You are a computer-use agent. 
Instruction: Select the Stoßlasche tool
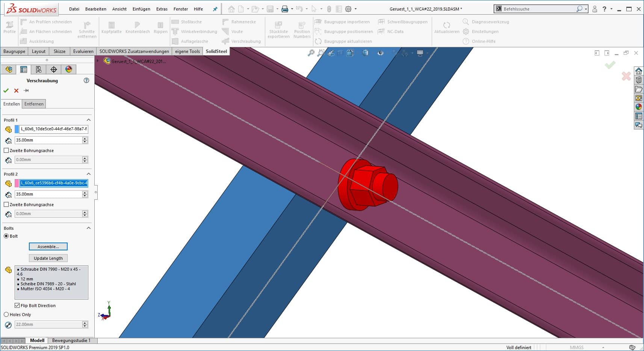coord(187,22)
